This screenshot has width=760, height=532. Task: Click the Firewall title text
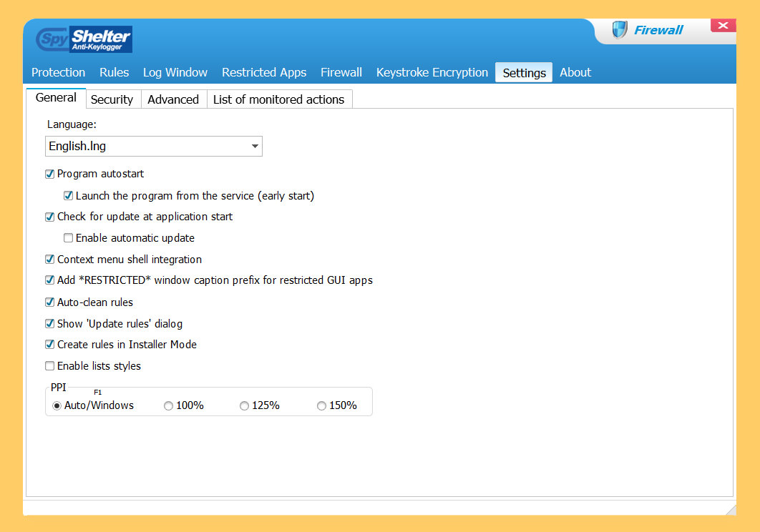[x=658, y=30]
